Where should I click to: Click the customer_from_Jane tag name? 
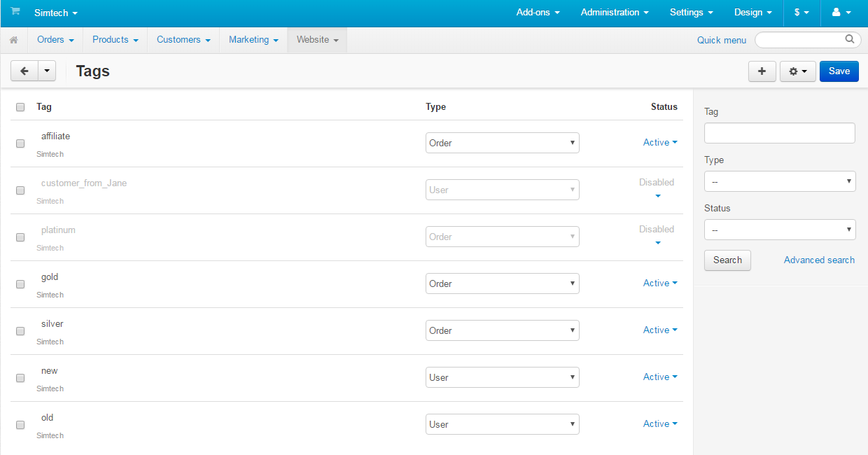click(x=84, y=183)
